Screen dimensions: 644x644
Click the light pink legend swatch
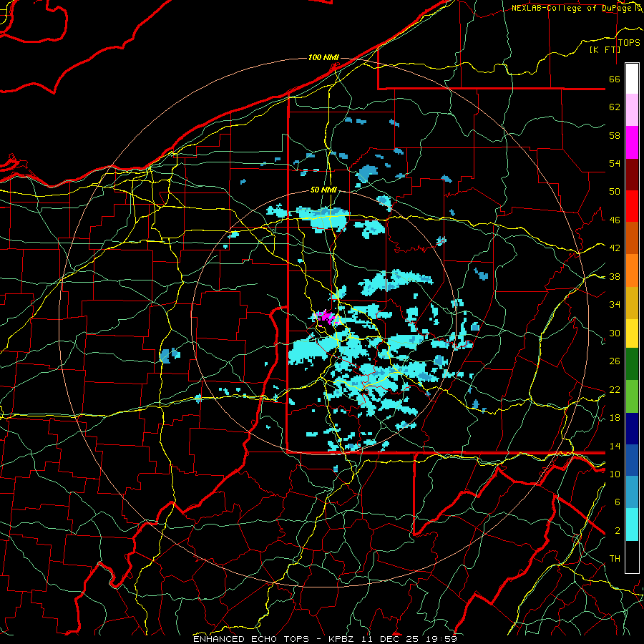[x=632, y=110]
